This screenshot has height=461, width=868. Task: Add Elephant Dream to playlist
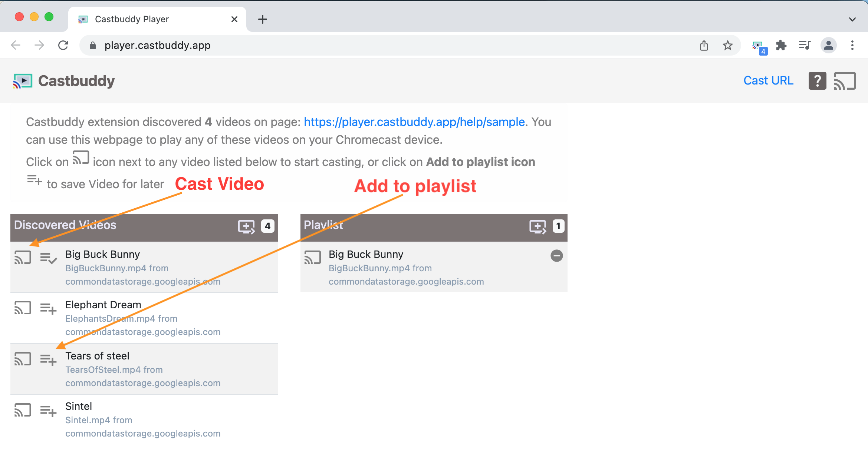(48, 308)
